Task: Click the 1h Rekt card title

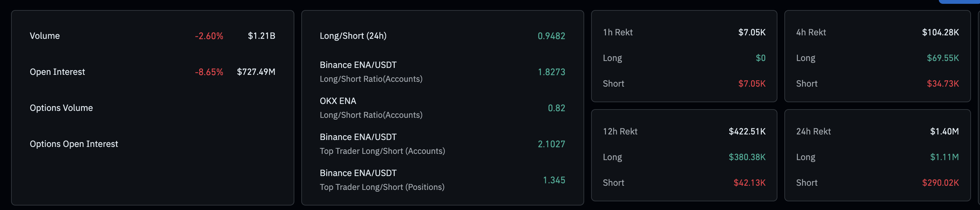Action: 617,32
